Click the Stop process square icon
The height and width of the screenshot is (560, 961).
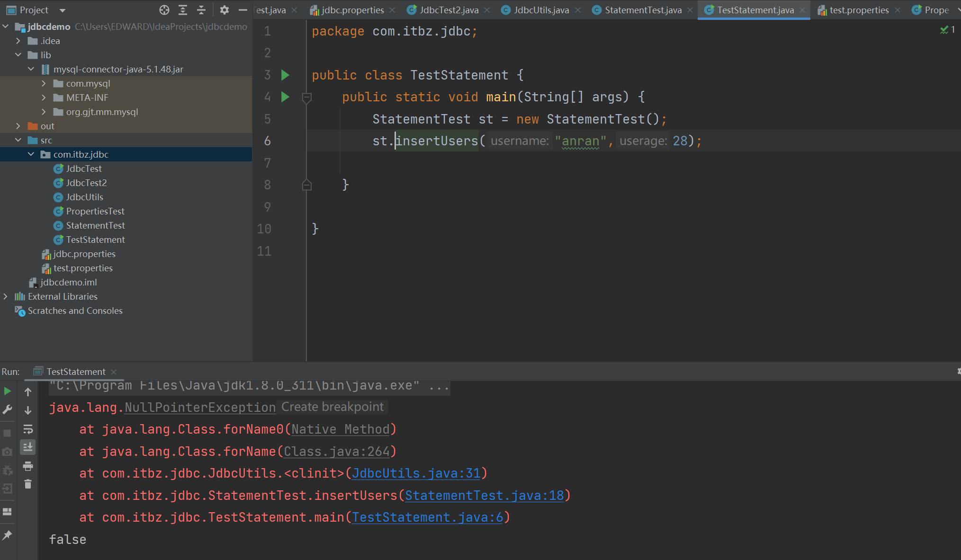click(x=7, y=433)
